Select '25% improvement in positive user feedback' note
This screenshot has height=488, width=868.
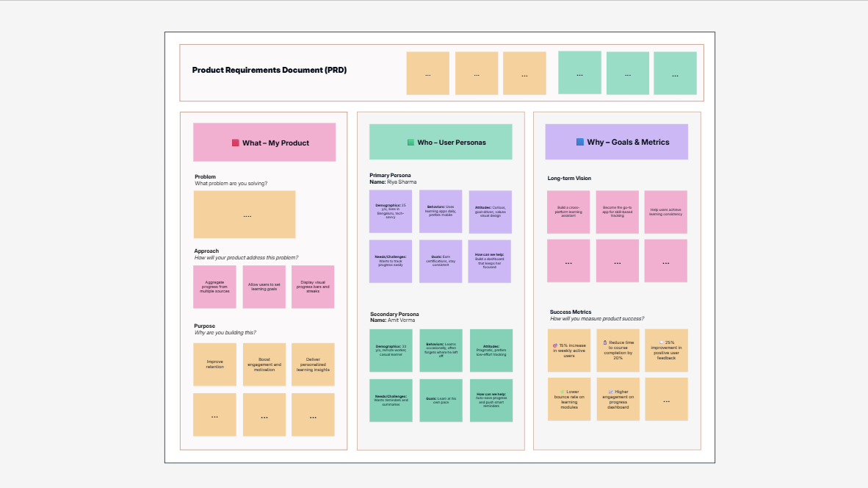[667, 351]
